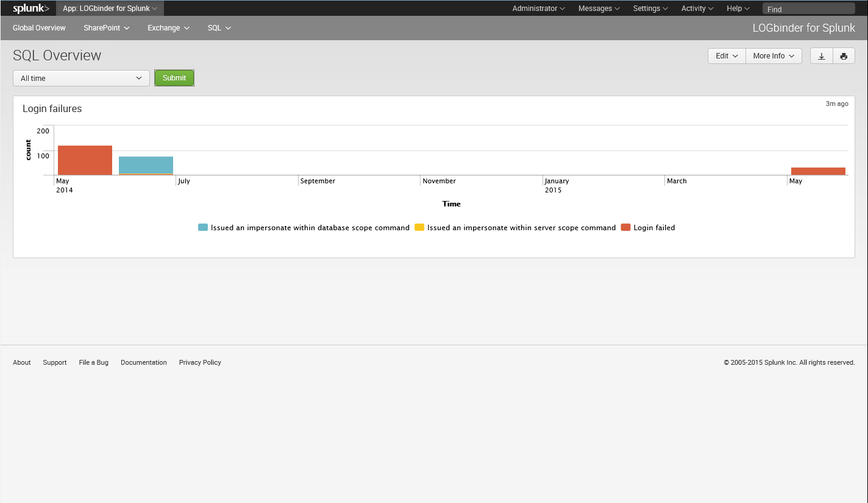Open the Privacy Policy link

[x=200, y=362]
